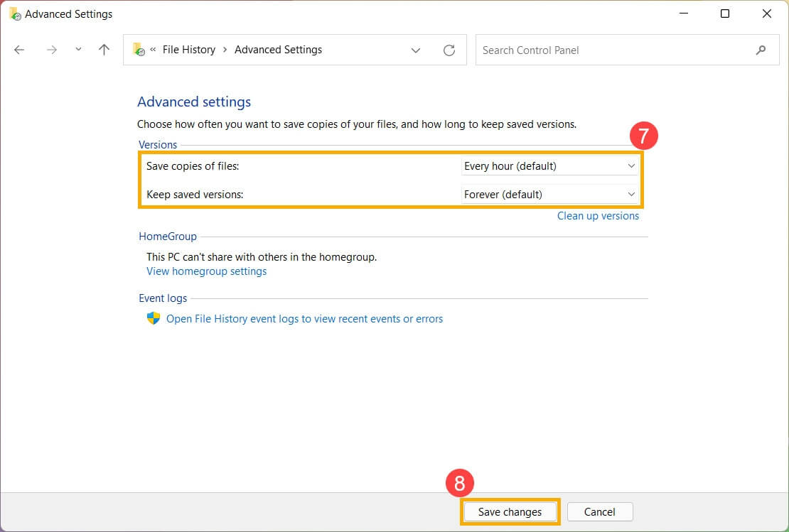
Task: Select Advanced Settings breadcrumb item
Action: pos(278,50)
